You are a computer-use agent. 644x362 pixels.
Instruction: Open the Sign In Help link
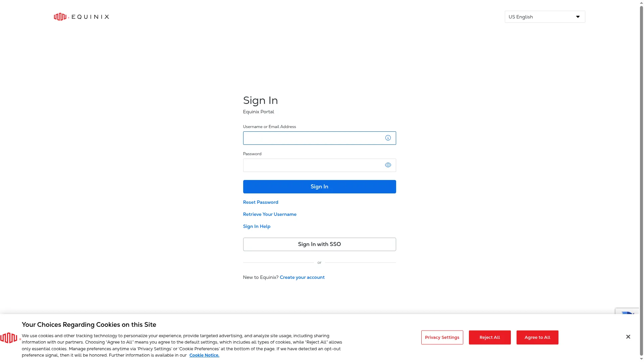257,226
